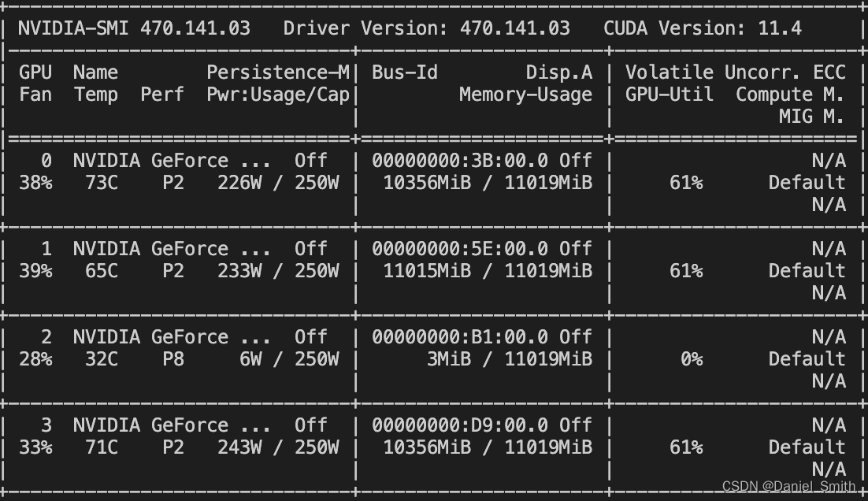Select the 28% fan speed value

point(35,359)
